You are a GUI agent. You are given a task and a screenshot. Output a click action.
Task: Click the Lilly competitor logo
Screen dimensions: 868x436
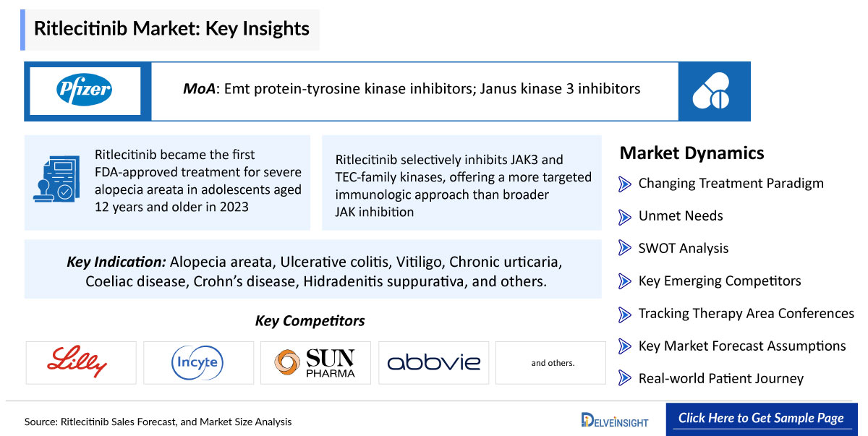click(77, 362)
